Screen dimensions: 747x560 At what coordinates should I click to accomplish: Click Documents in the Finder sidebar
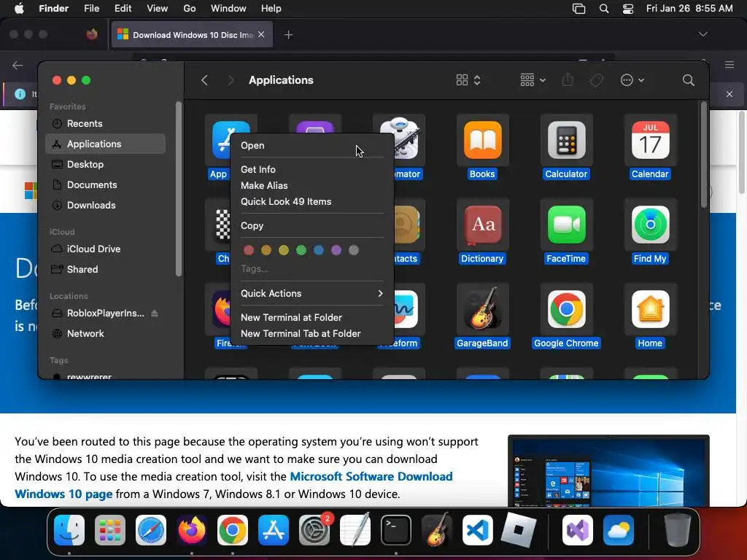click(x=105, y=184)
